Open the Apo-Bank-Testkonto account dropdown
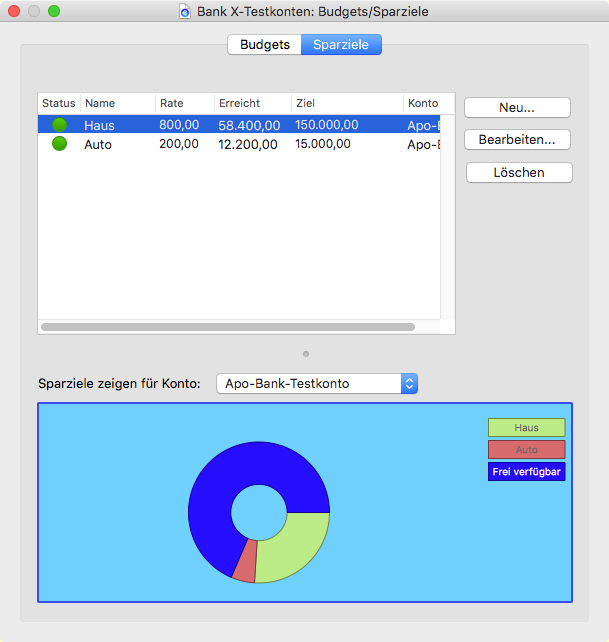609x642 pixels. click(316, 383)
